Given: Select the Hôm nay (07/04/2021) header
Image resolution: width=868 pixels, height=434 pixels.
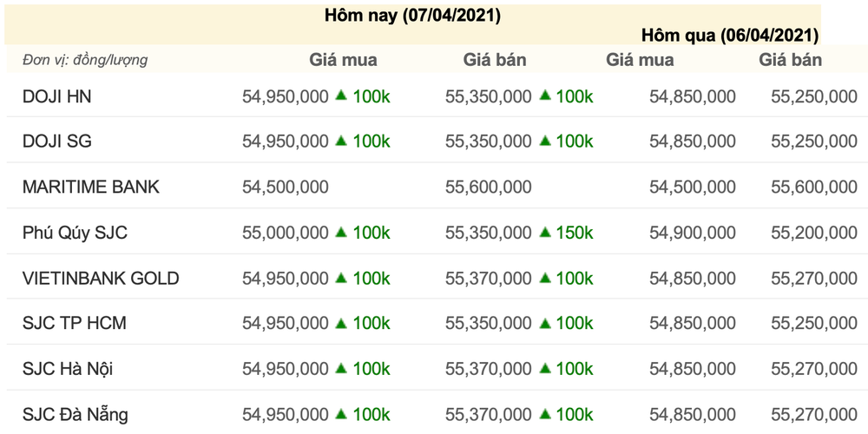Looking at the screenshot, I should click(x=412, y=16).
